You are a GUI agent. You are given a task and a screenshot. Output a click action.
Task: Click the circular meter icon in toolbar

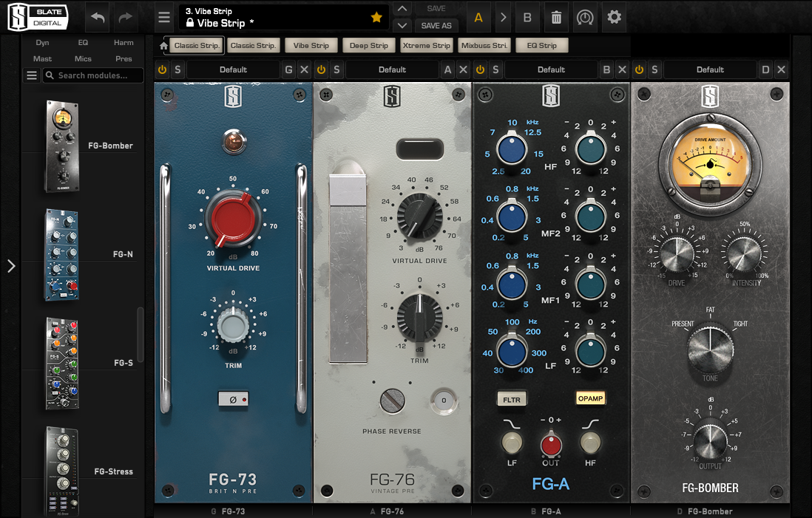(585, 18)
